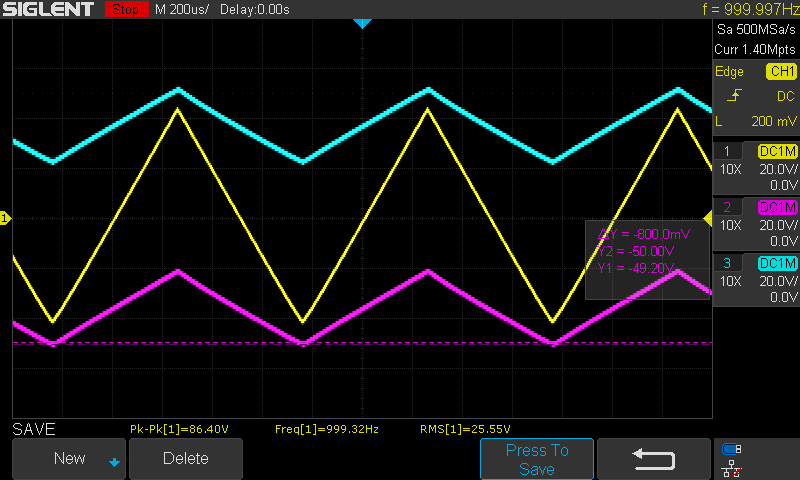Image resolution: width=800 pixels, height=480 pixels.
Task: Click the ΔY = -800.0mV cursor readout
Action: 644,234
